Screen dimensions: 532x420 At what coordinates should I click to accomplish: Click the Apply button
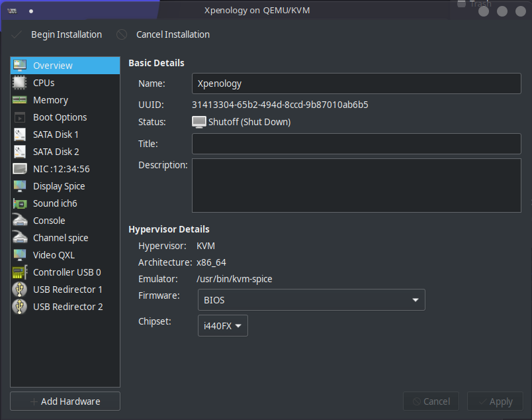(495, 401)
